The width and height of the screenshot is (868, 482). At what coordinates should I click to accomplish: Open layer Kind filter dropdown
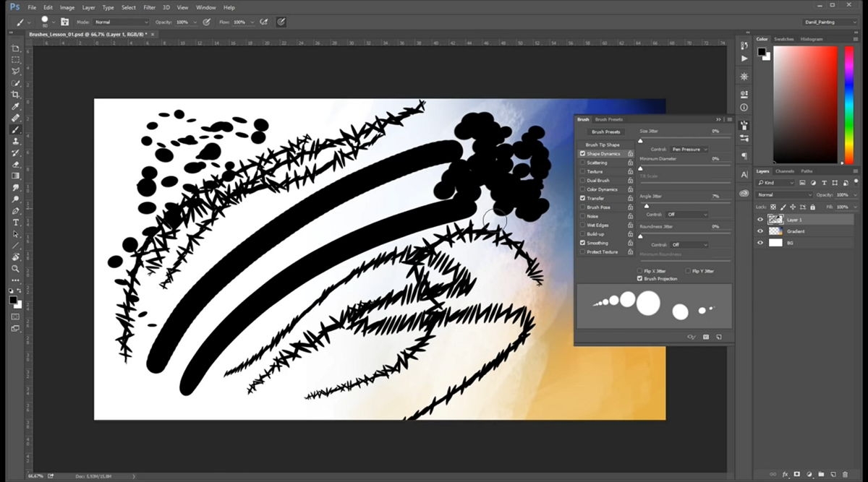(775, 183)
